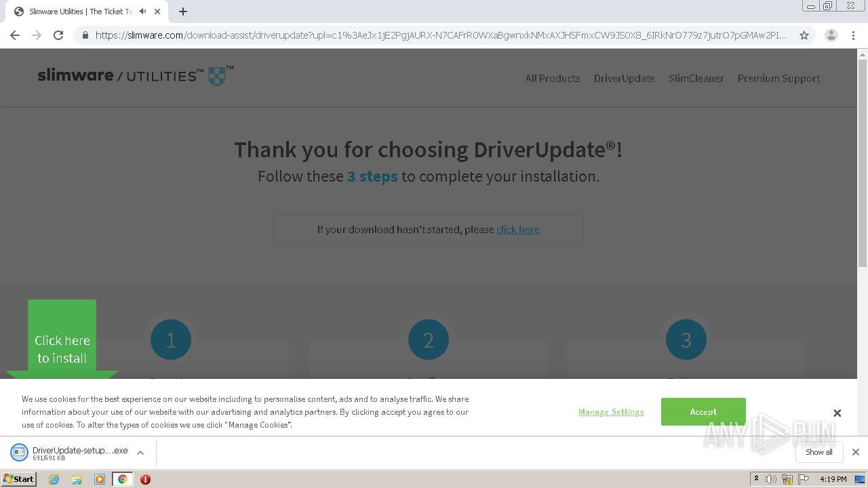Image resolution: width=868 pixels, height=488 pixels.
Task: Click the green 'Click here to install' arrow
Action: coord(62,341)
